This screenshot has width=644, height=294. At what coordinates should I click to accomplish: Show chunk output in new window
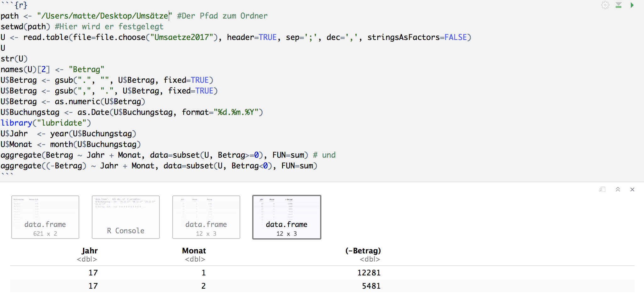tap(602, 189)
